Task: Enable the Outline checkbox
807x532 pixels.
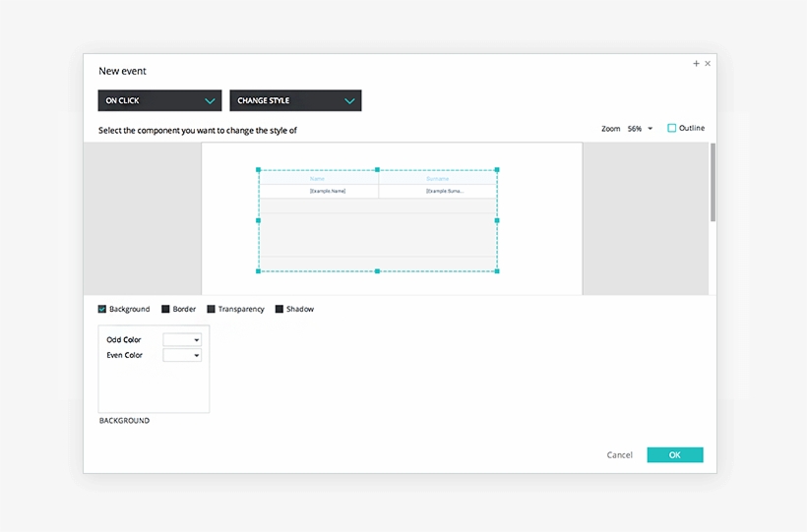Action: click(672, 128)
